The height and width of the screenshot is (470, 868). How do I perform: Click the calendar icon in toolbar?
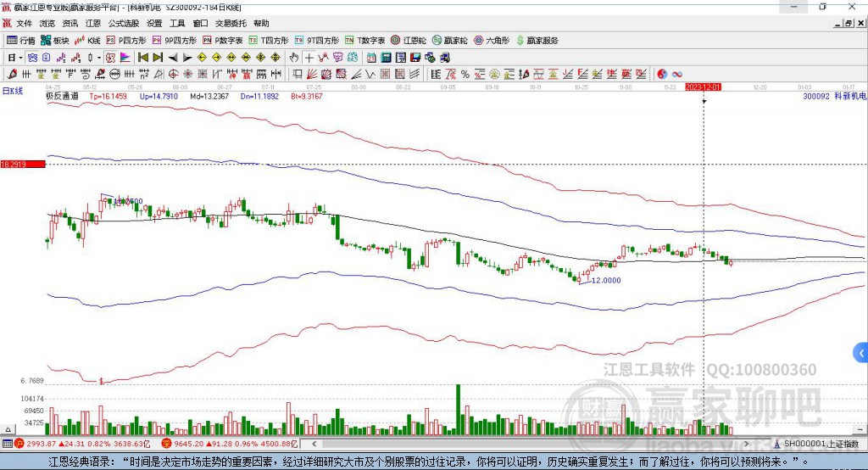(x=371, y=58)
